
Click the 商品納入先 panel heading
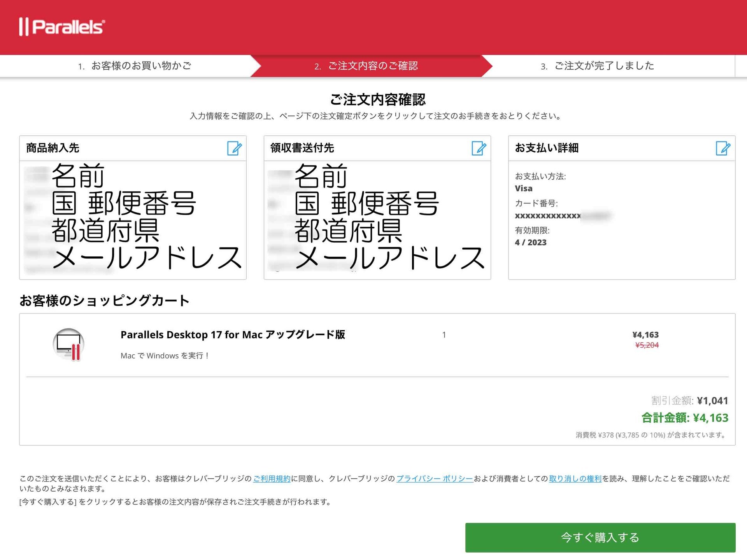(x=53, y=148)
